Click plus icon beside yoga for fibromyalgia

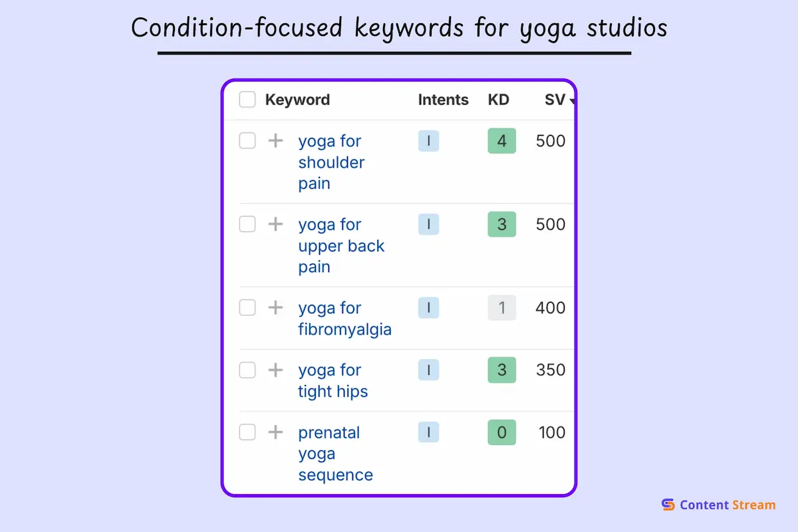275,308
